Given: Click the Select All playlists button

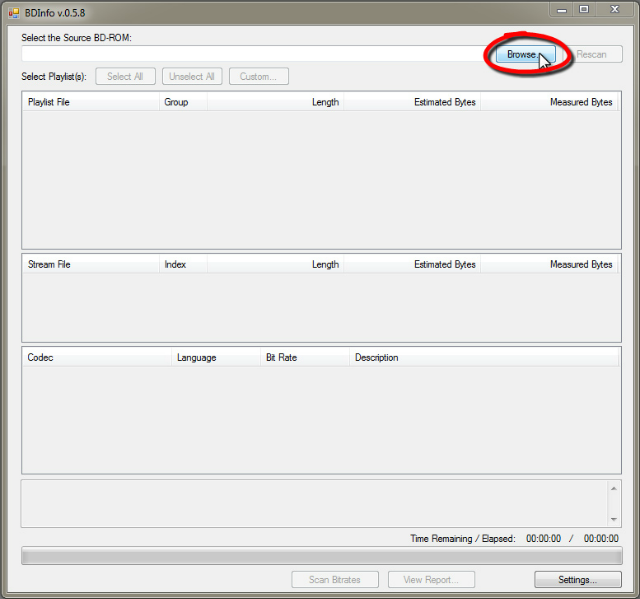Looking at the screenshot, I should tap(125, 76).
